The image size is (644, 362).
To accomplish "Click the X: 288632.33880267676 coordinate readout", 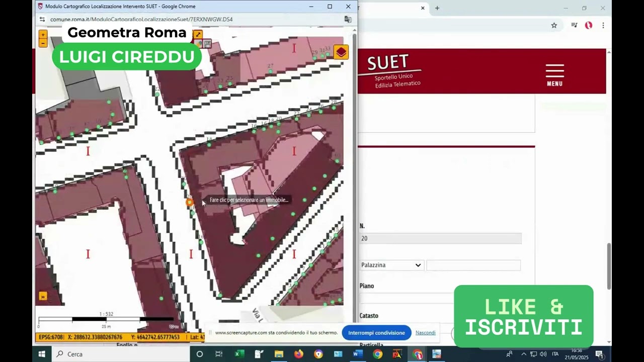I will (95, 337).
